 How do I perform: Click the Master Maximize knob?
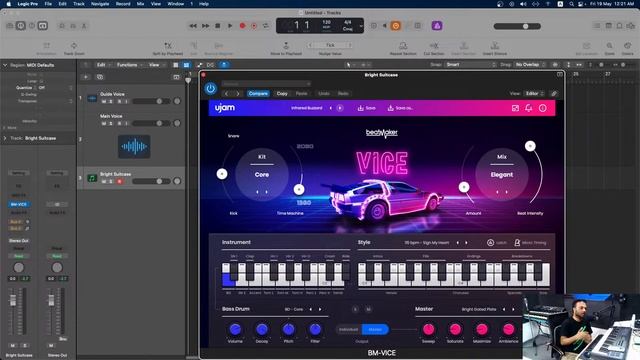point(482,329)
